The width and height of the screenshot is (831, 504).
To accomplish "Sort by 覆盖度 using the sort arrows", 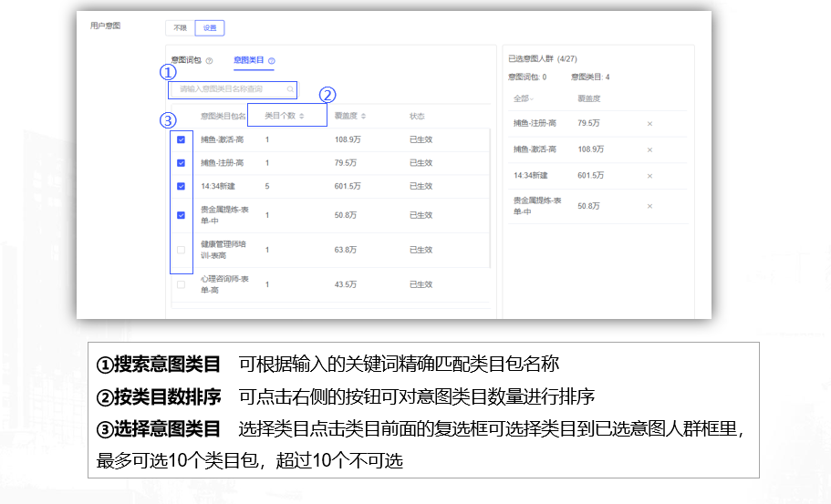I will (x=363, y=117).
